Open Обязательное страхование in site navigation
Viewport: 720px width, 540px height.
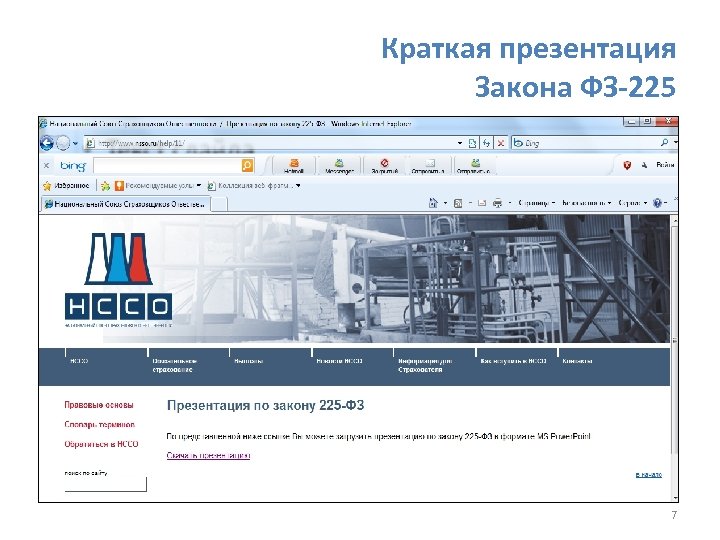point(174,365)
